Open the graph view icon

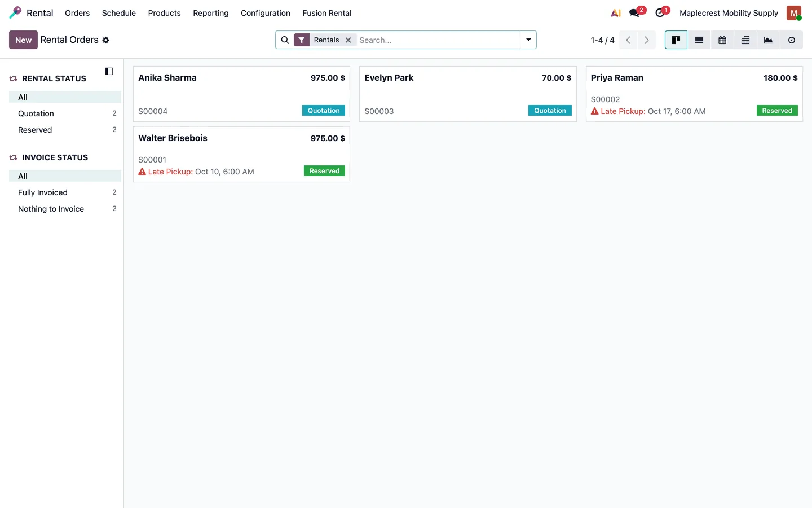point(769,40)
